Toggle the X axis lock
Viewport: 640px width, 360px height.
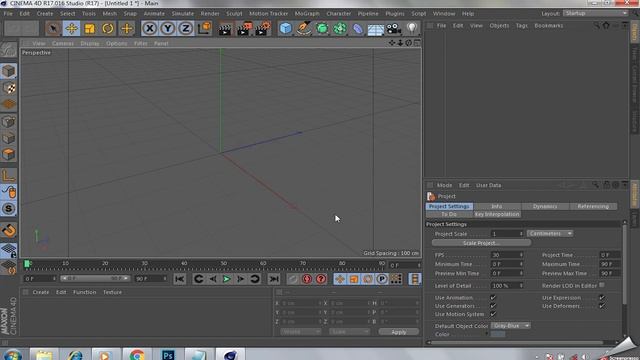pos(150,29)
